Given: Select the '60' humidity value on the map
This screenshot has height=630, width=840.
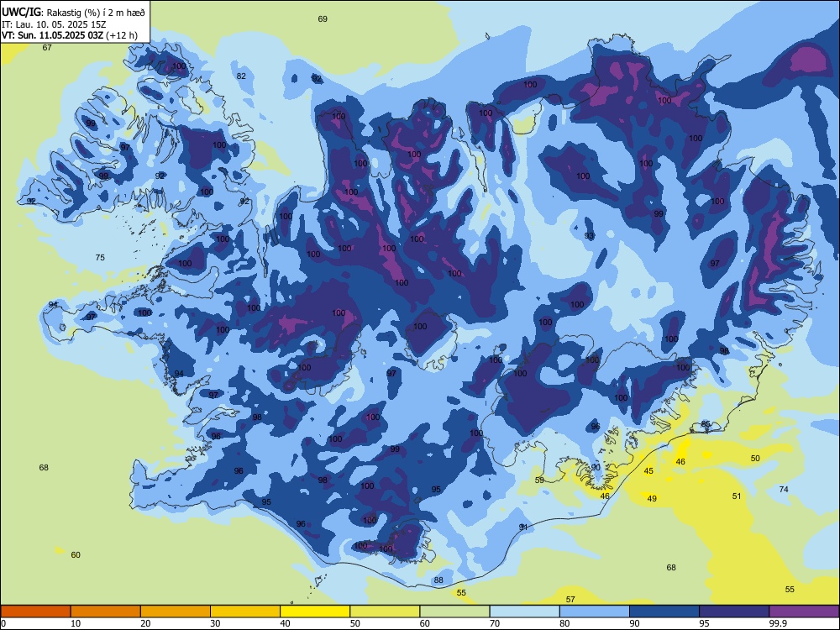Looking at the screenshot, I should tap(76, 555).
